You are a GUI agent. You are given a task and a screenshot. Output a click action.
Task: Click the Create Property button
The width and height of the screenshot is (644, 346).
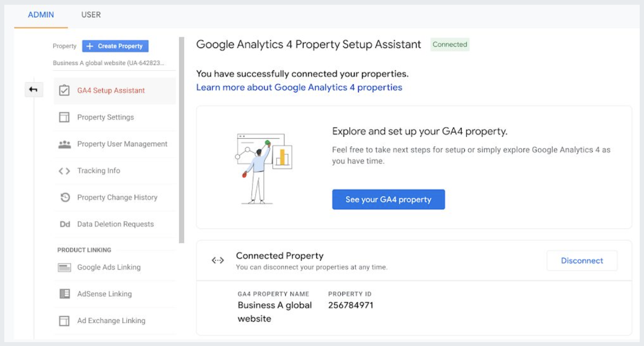click(115, 46)
